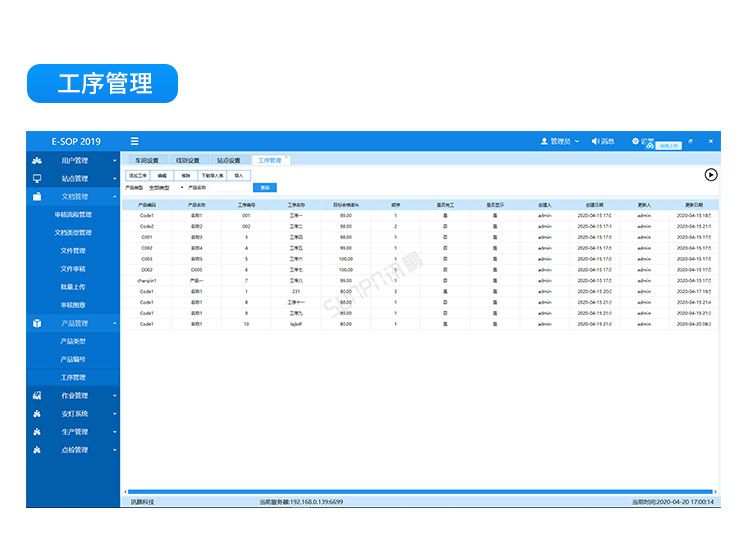
Task: Switch to the 线别设置 tab
Action: pyautogui.click(x=188, y=160)
